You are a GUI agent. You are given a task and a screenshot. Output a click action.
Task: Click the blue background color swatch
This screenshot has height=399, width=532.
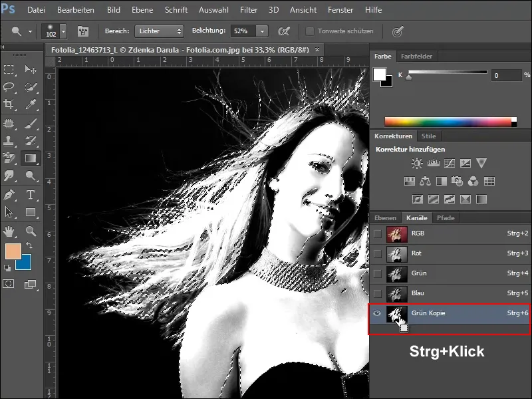[26, 265]
